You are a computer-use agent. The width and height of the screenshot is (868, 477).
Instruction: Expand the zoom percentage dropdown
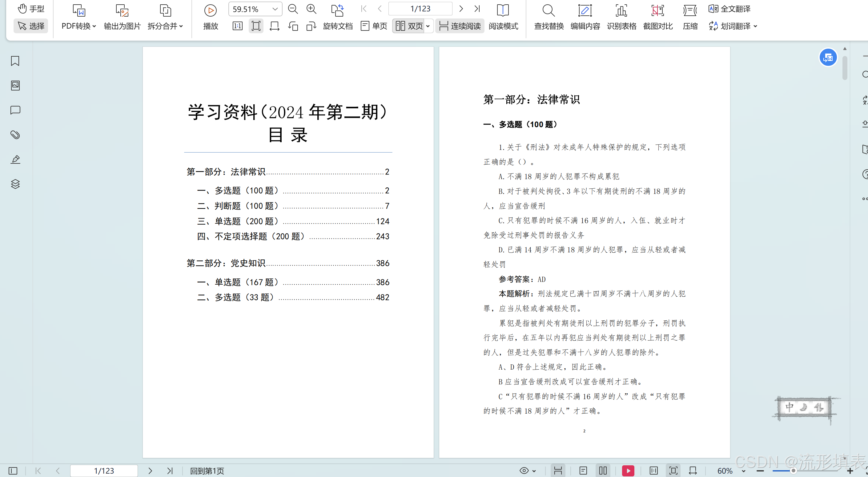[275, 9]
